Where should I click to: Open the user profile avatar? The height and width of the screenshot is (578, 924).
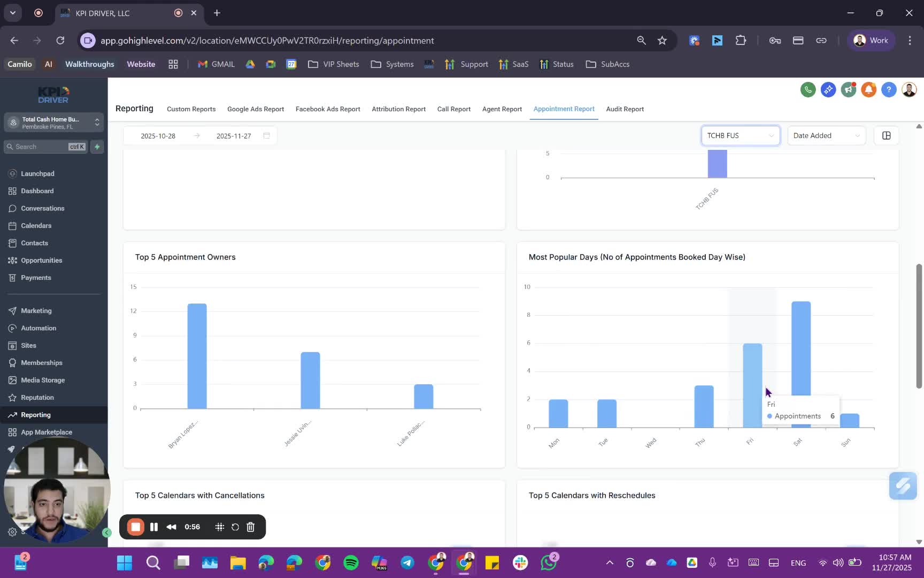tap(909, 89)
